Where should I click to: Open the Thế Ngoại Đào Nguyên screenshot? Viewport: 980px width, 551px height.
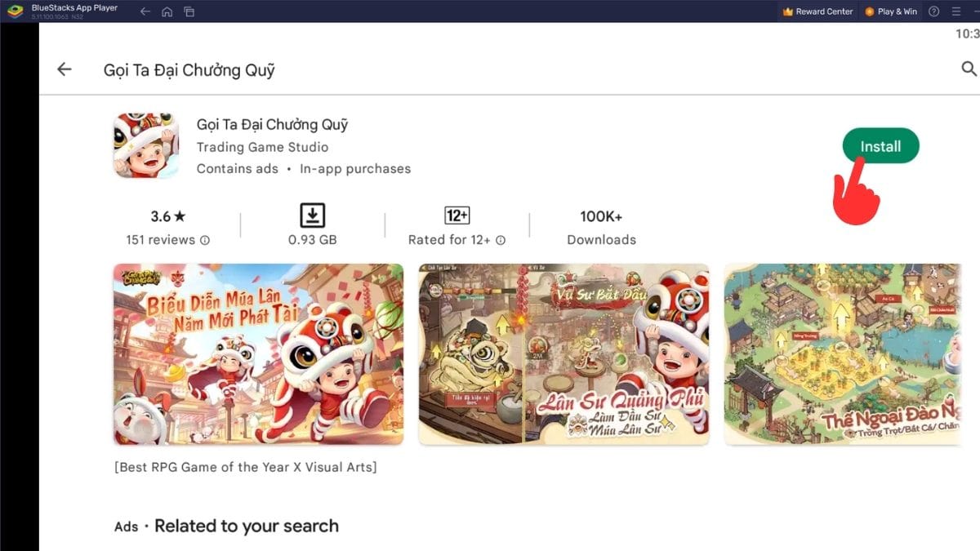[843, 354]
